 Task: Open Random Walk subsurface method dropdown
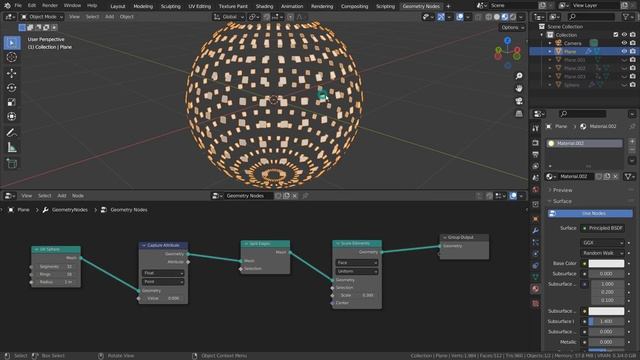pyautogui.click(x=602, y=253)
